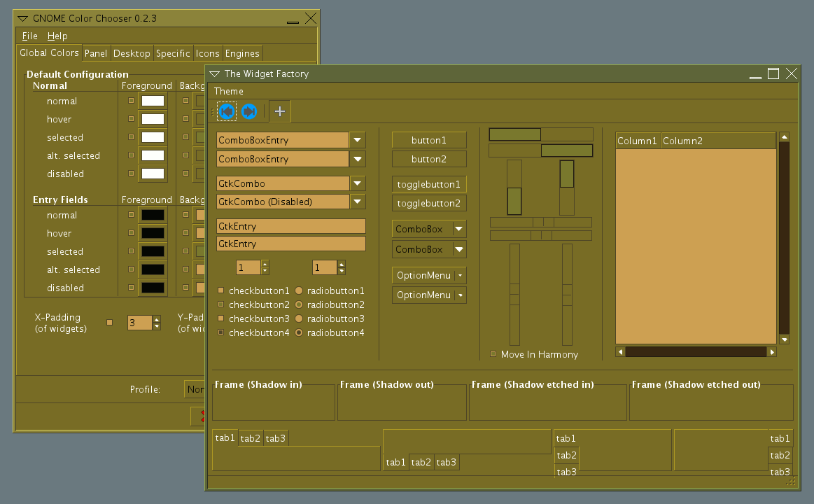Switch to the Engines tab
This screenshot has height=504, width=814.
[242, 53]
